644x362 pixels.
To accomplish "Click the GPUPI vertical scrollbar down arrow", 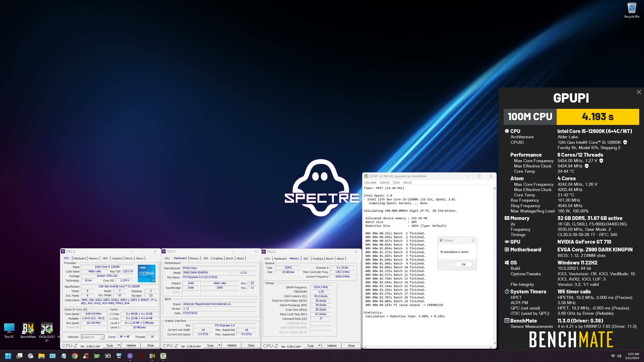I will click(x=495, y=343).
